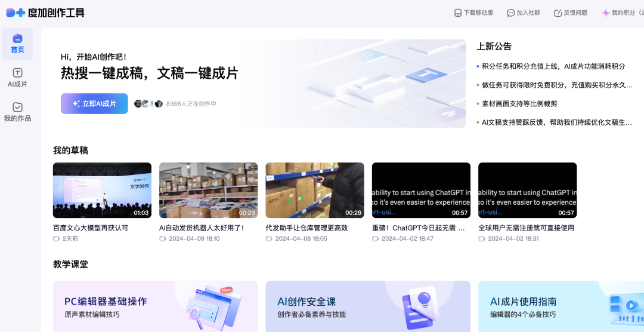Viewport: 644px width, 332px height.
Task: Click the 度加创作工具 logo icon
Action: tap(16, 13)
